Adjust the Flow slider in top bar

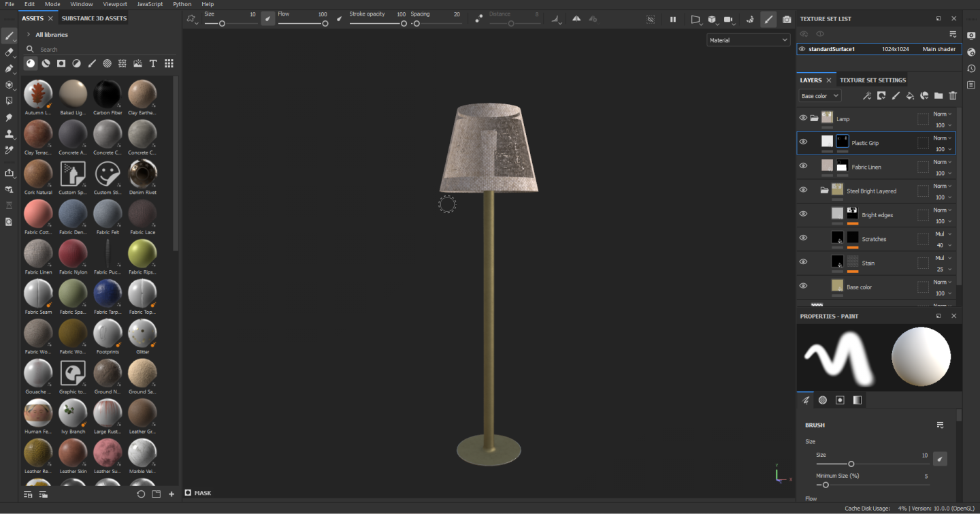coord(303,24)
